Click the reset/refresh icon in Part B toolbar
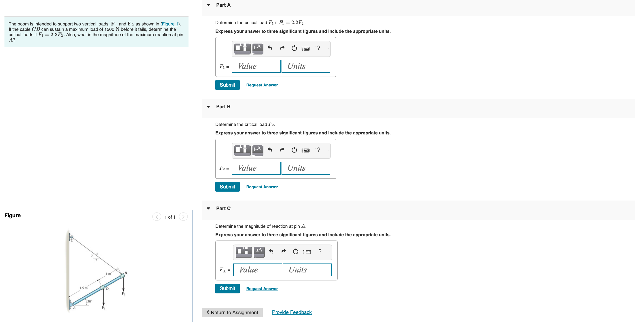 pos(294,150)
